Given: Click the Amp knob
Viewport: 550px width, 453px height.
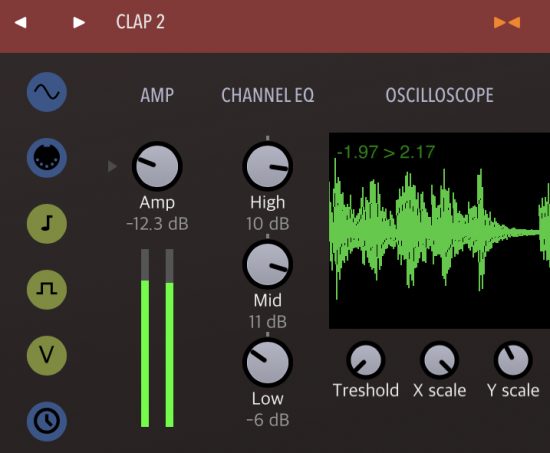Looking at the screenshot, I should click(x=157, y=166).
